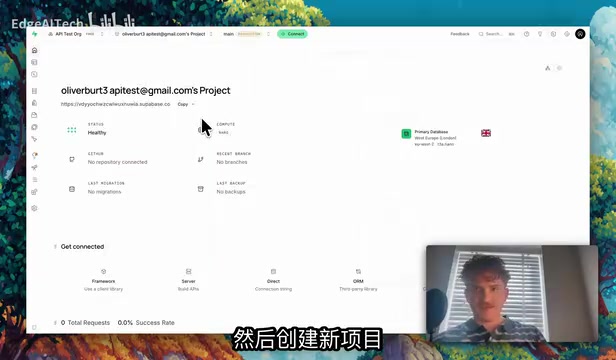
Task: Open the user avatar account menu
Action: point(580,34)
